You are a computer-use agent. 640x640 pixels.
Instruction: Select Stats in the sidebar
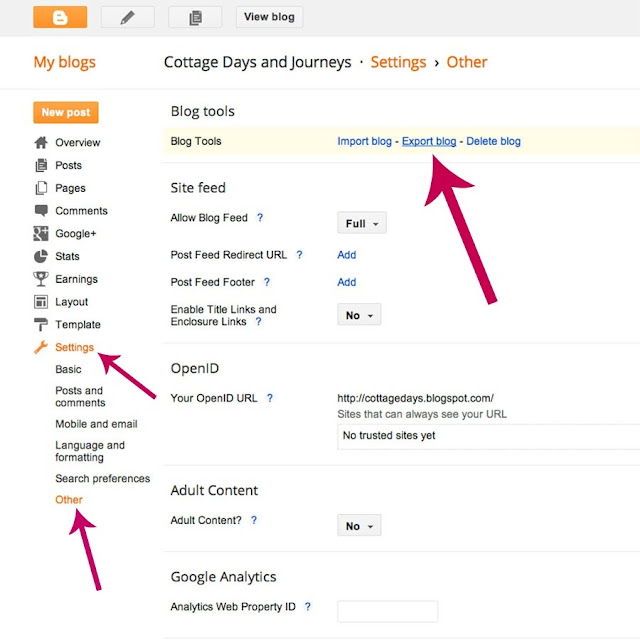tap(67, 256)
